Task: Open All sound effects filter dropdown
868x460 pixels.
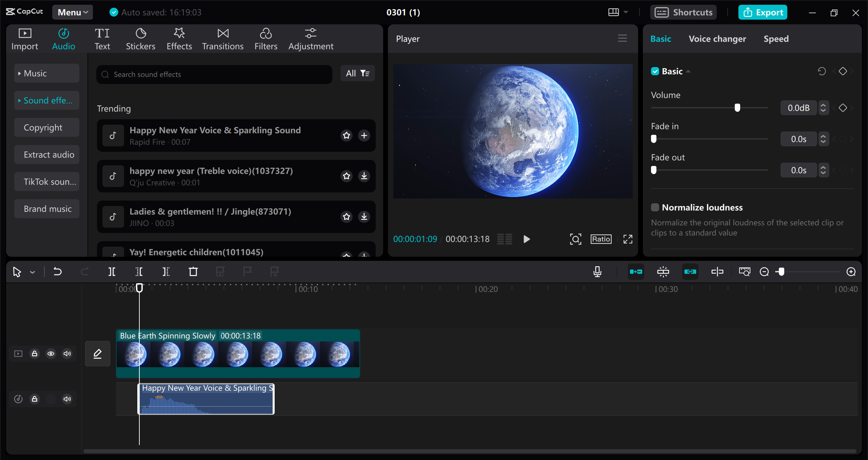Action: [357, 74]
